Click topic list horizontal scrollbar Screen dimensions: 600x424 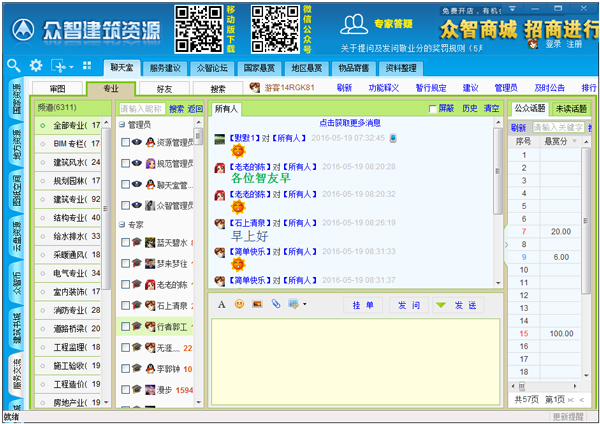point(522,386)
